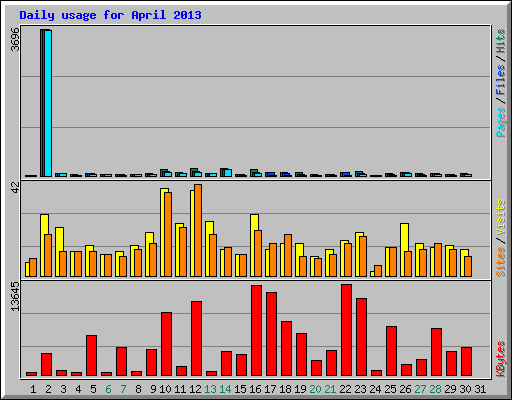This screenshot has width=512, height=400.
Task: Click the red KBytes bar for day 23
Action: click(x=361, y=337)
